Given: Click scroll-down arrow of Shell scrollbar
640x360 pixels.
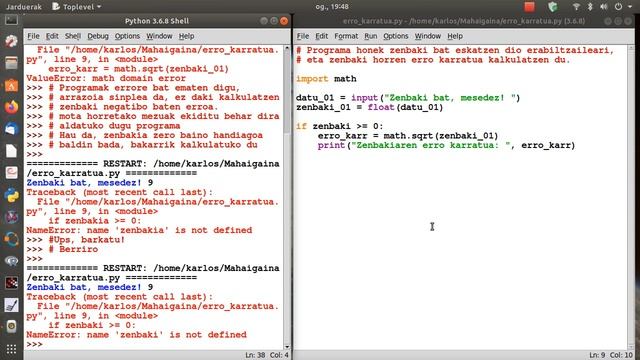Looking at the screenshot, I should pos(287,346).
